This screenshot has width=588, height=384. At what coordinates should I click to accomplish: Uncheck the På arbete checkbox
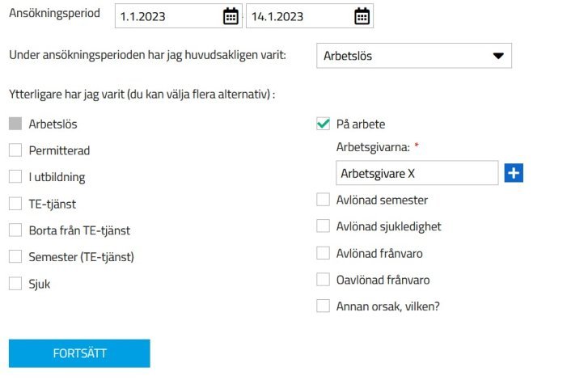(x=323, y=124)
